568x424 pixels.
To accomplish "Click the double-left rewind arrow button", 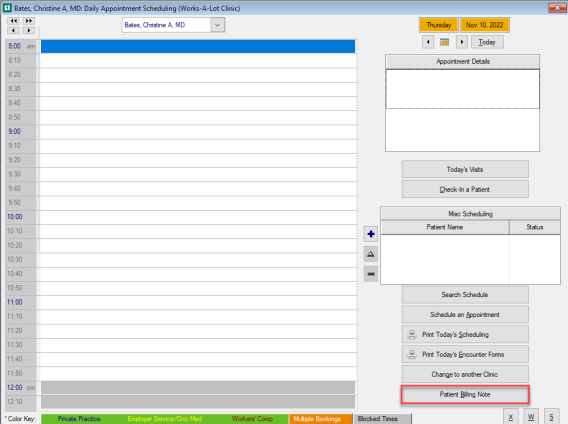I will (14, 21).
